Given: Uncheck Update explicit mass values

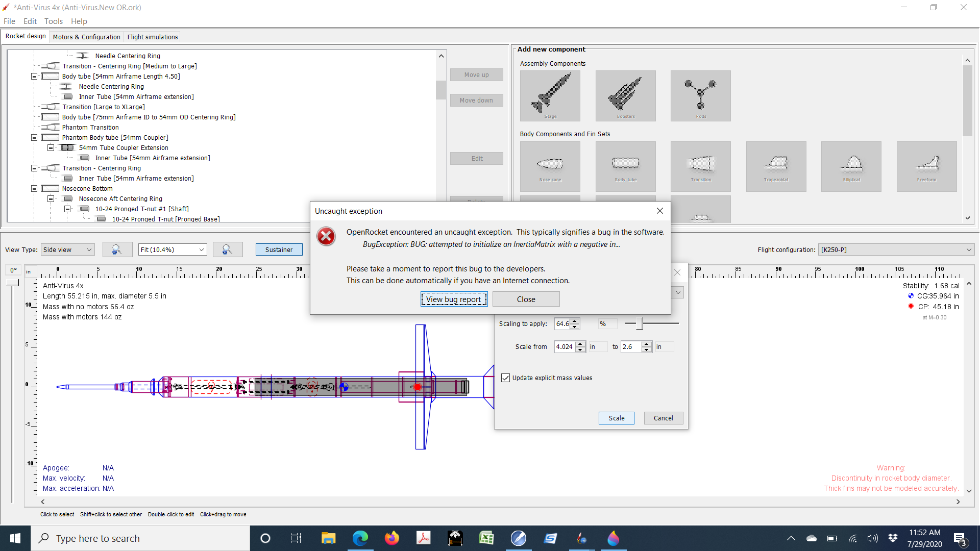Looking at the screenshot, I should pyautogui.click(x=506, y=378).
